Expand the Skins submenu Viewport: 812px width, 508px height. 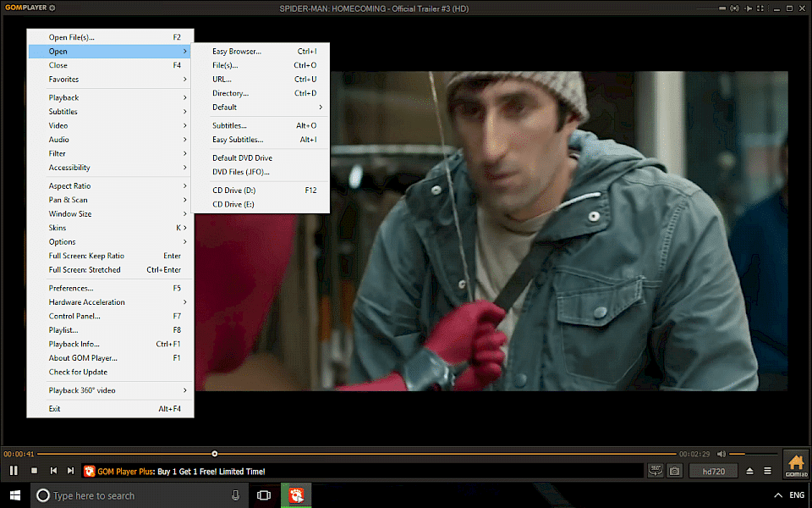[x=110, y=228]
